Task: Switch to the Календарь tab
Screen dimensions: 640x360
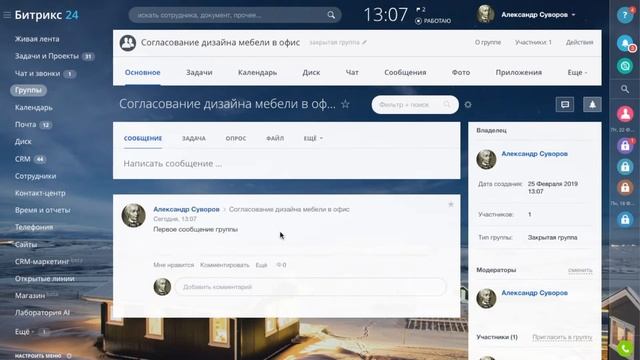Action: tap(257, 72)
